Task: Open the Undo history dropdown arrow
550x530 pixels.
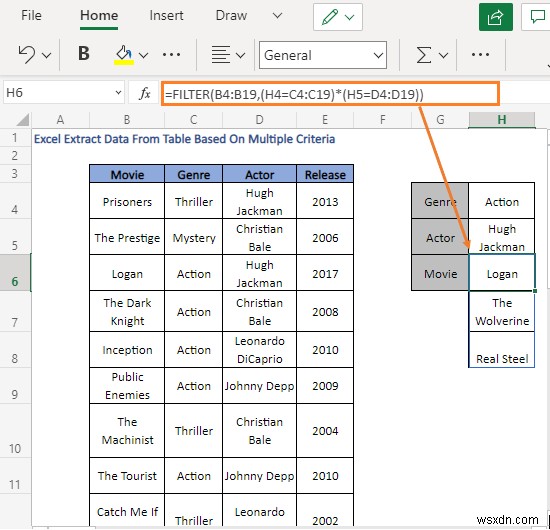Action: 46,55
